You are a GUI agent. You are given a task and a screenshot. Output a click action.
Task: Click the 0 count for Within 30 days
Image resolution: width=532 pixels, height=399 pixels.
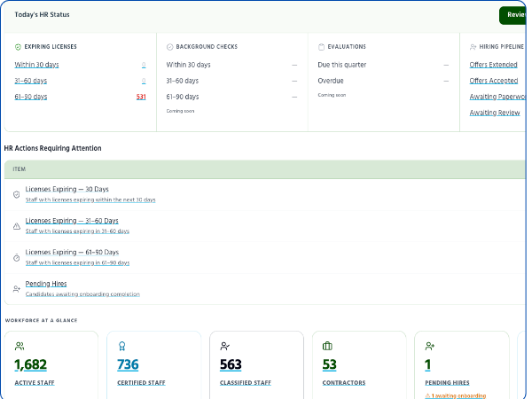144,65
